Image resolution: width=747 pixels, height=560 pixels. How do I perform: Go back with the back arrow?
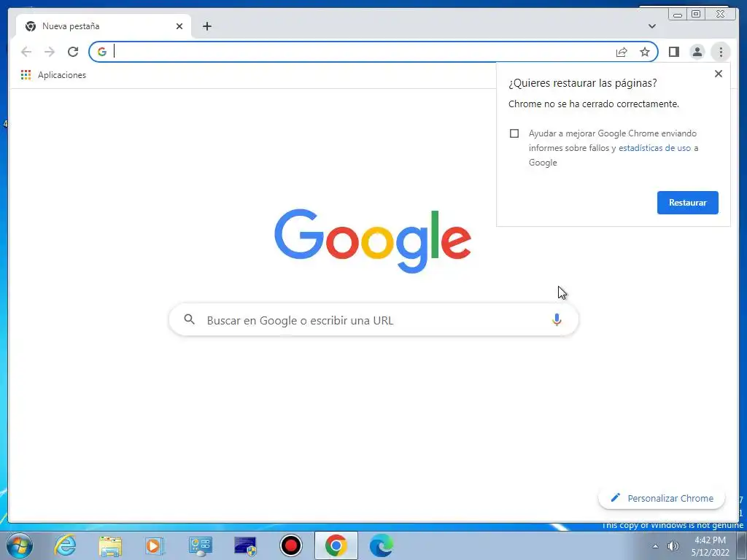pyautogui.click(x=26, y=52)
